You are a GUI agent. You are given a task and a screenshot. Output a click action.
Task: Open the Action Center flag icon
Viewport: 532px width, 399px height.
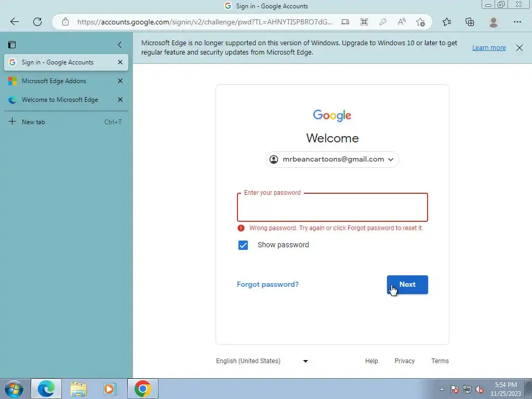click(455, 389)
